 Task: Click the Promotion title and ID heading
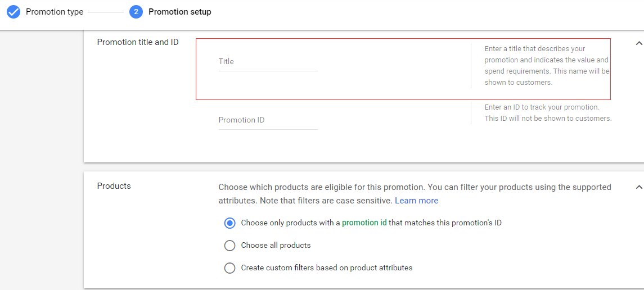point(138,42)
